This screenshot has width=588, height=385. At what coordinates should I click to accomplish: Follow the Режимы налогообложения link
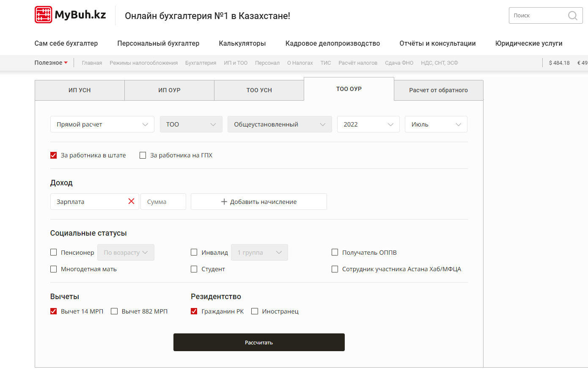click(x=144, y=63)
